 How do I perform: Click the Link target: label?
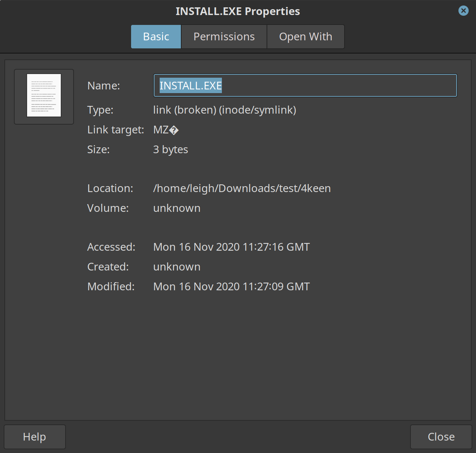[116, 130]
